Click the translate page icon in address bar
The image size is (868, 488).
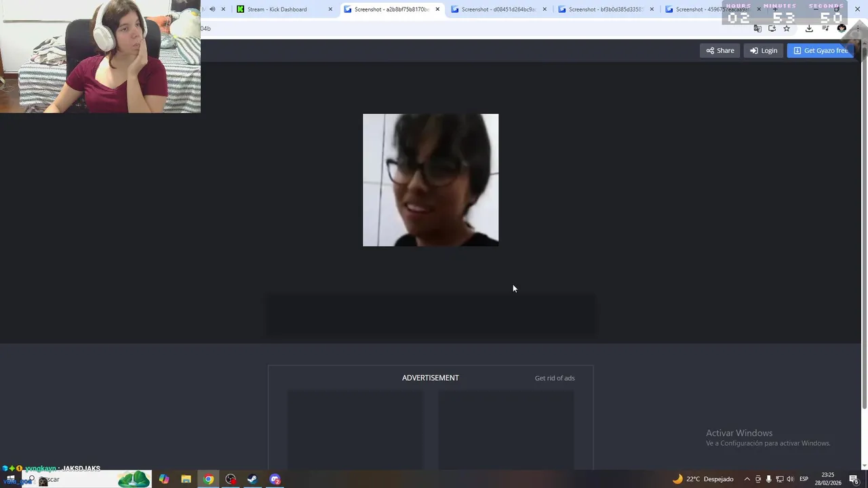[757, 28]
